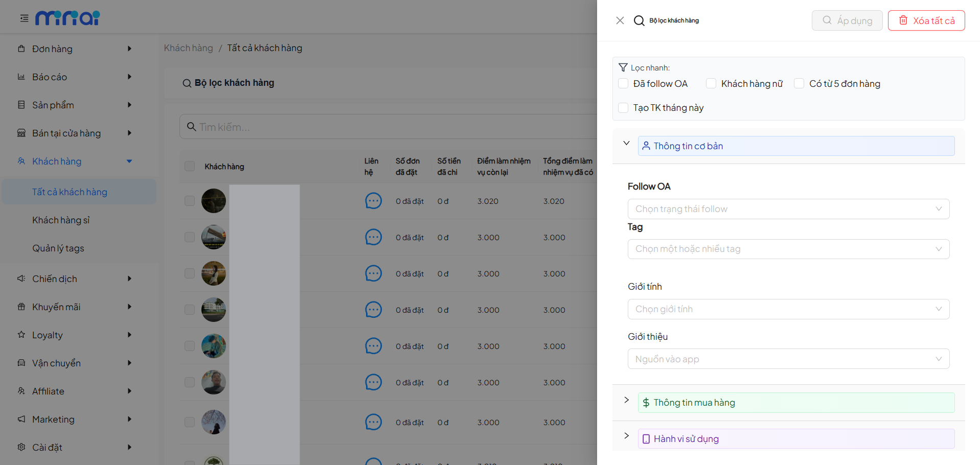Viewport: 980px width, 465px height.
Task: Check the Khách hàng nữ filter
Action: tap(711, 83)
